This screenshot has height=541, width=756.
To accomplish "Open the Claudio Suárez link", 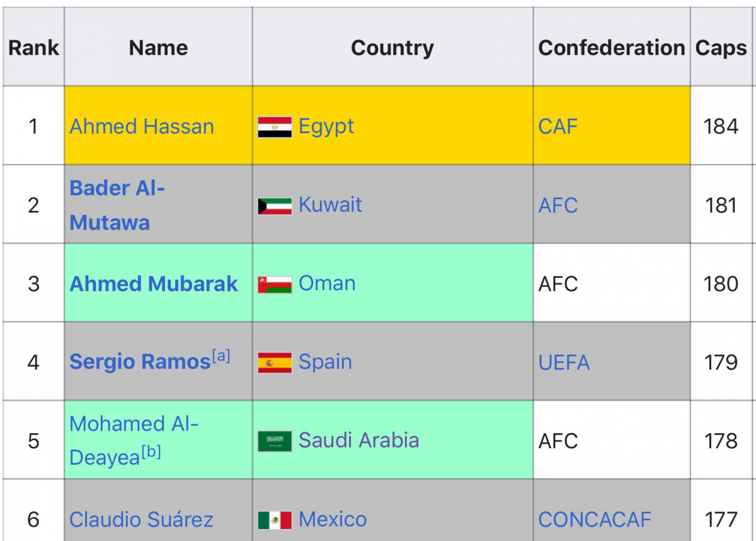I will [141, 520].
